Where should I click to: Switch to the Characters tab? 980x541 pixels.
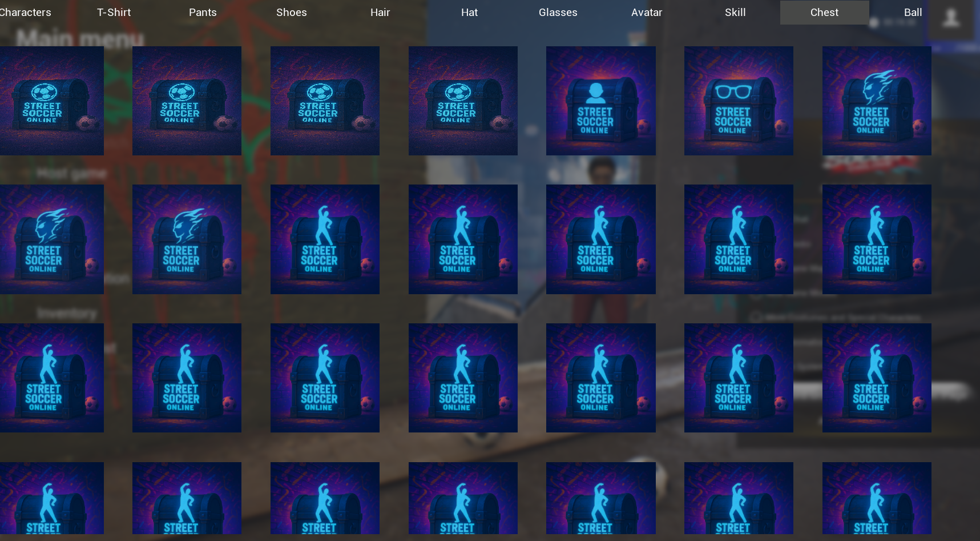[25, 13]
